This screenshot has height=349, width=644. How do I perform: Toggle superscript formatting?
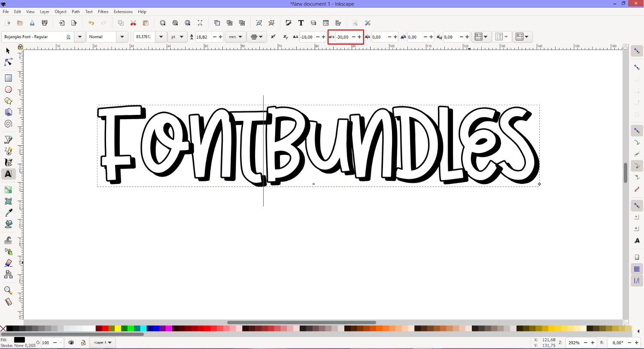(273, 37)
